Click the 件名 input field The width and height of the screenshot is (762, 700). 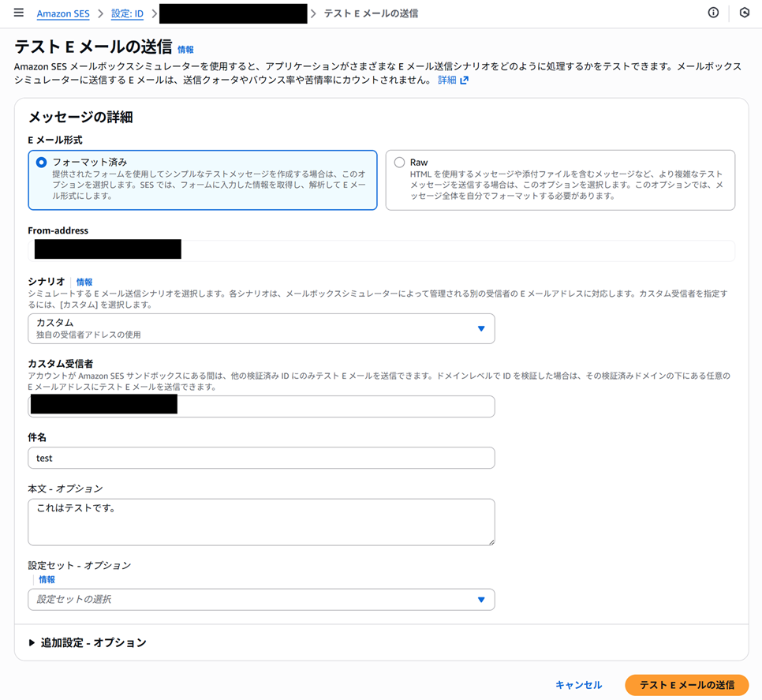260,458
